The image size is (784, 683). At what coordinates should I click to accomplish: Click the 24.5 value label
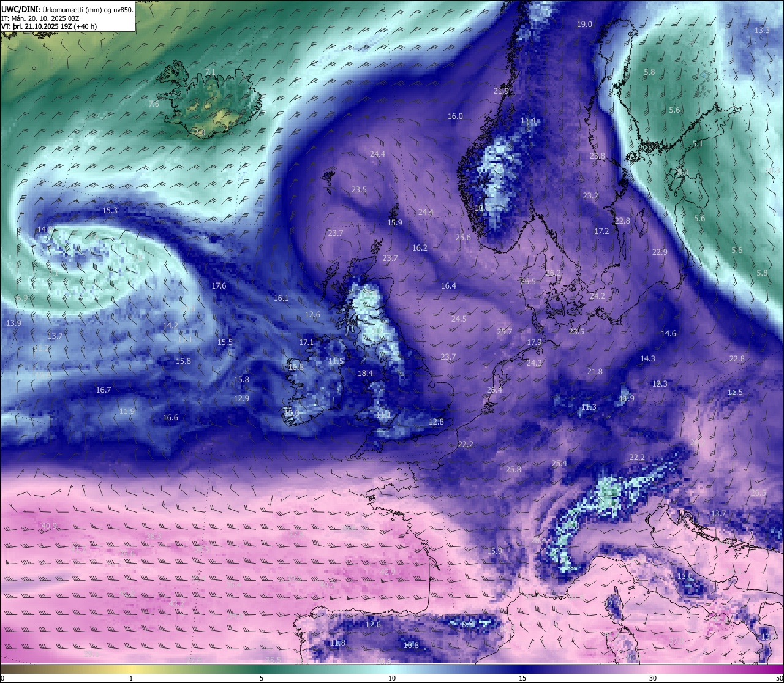[x=459, y=319]
